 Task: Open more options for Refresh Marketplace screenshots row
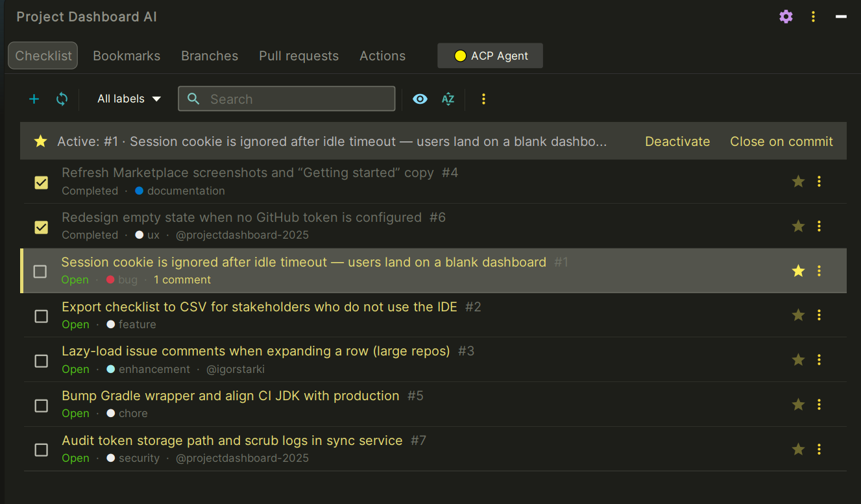pos(819,182)
